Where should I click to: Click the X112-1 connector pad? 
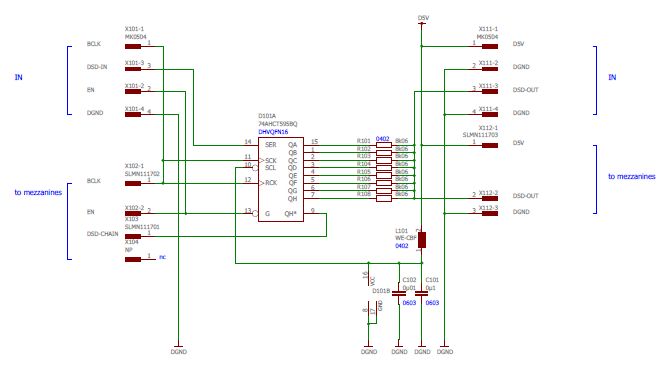coord(490,145)
